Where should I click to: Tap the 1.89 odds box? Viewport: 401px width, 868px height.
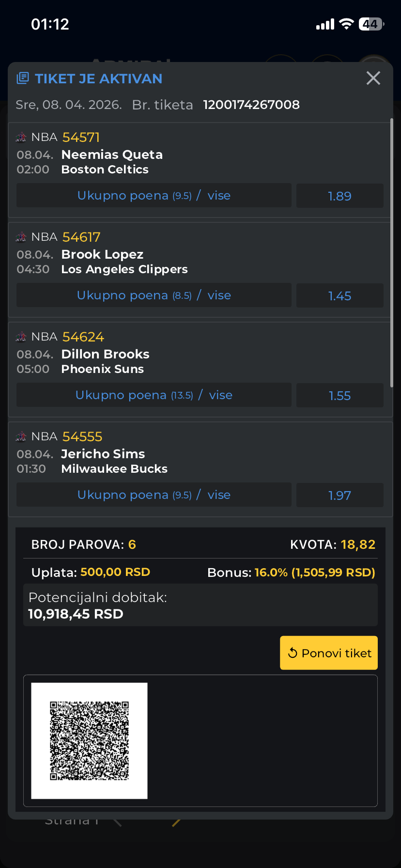point(339,196)
